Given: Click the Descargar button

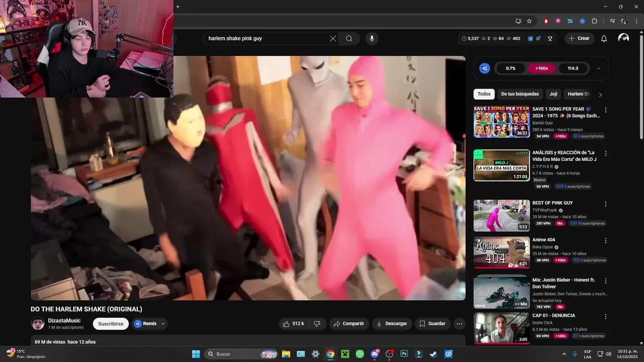Looking at the screenshot, I should (392, 324).
